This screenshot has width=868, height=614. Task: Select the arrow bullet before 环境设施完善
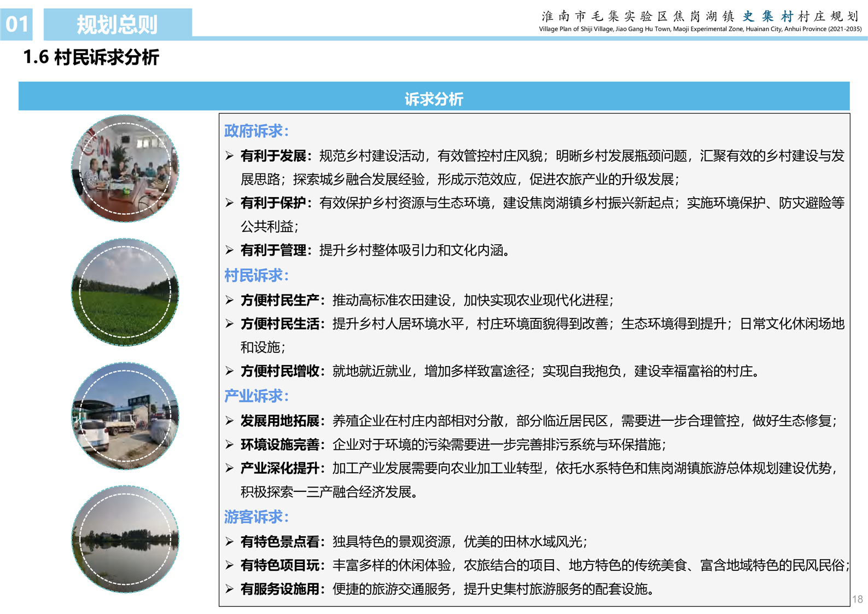pyautogui.click(x=230, y=444)
